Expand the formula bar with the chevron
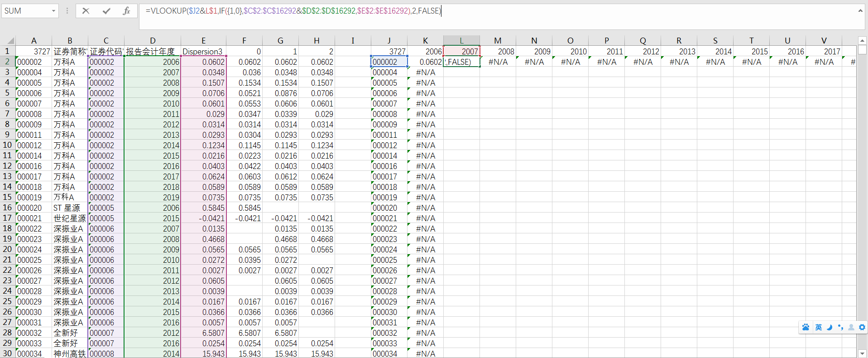868x358 pixels. coord(860,11)
